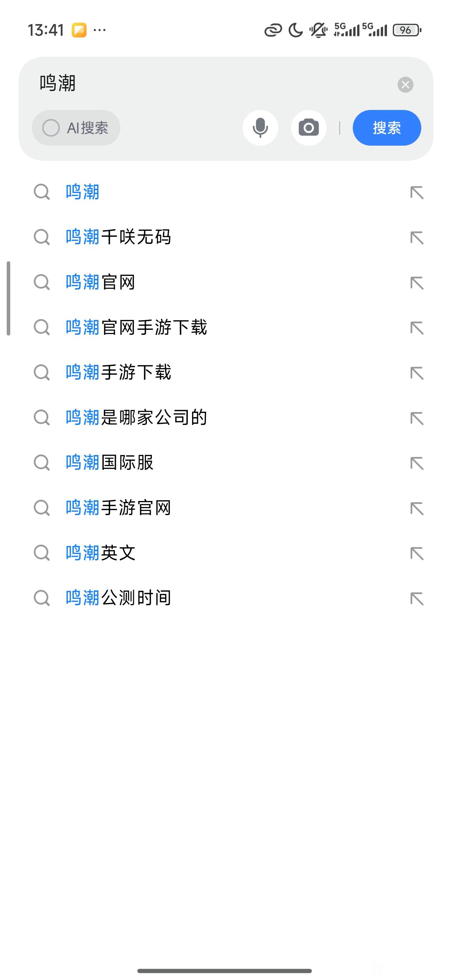Fill the search box using the 鸣潮国际服 arrow
452x980 pixels.
tap(417, 463)
